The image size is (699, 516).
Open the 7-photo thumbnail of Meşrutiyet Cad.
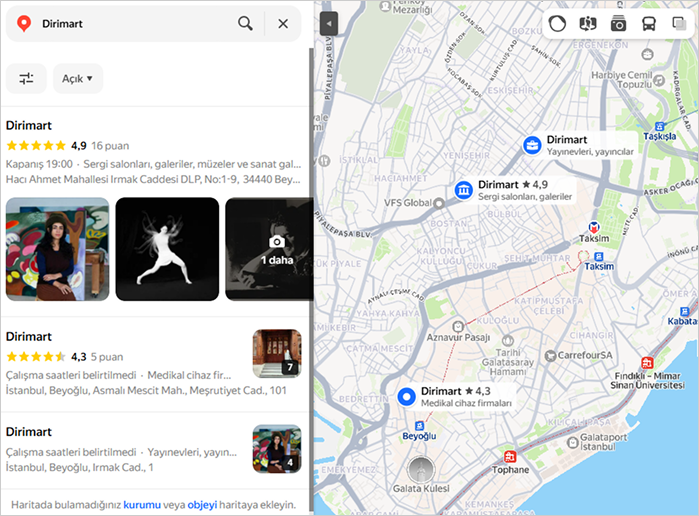click(277, 353)
